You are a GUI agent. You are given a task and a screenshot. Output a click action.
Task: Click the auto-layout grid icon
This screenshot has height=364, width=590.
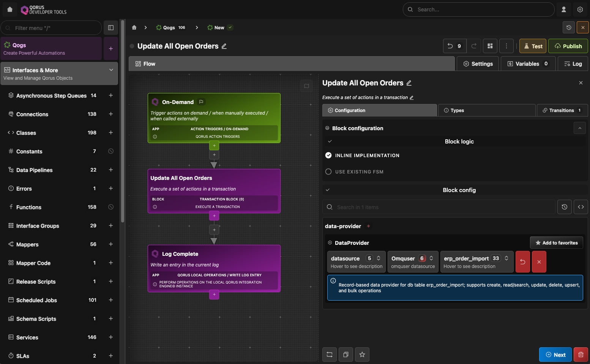pyautogui.click(x=490, y=46)
